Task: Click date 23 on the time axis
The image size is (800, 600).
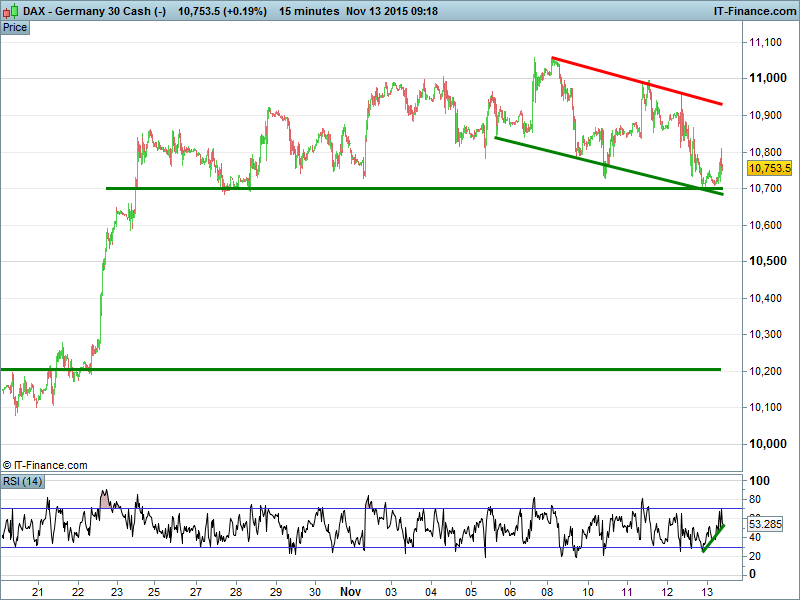Action: click(117, 591)
